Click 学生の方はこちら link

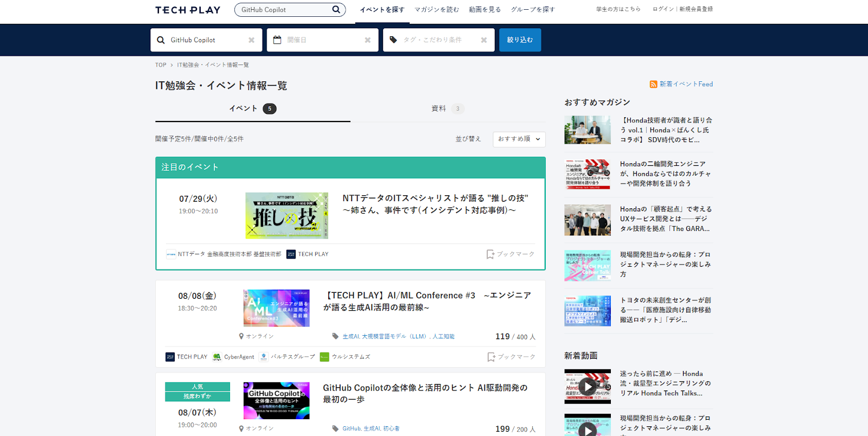point(618,9)
